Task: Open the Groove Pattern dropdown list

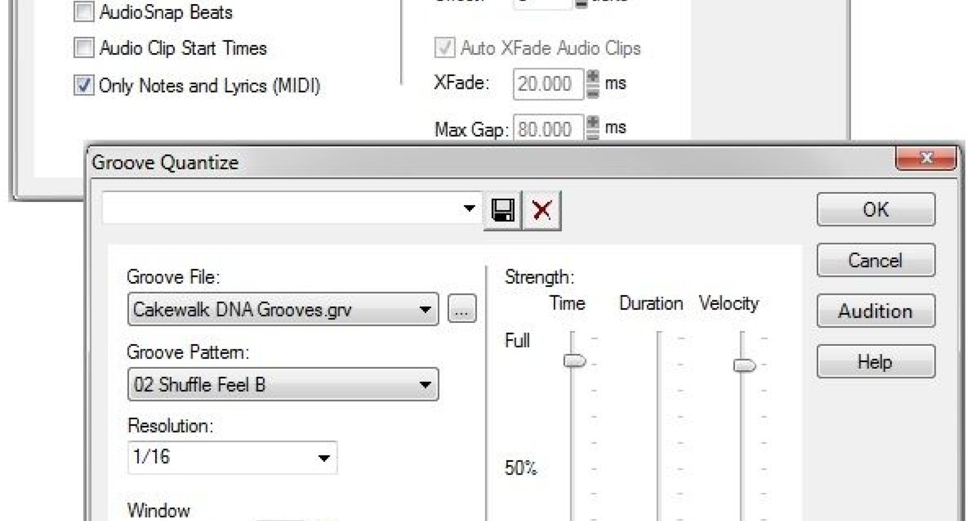Action: click(x=425, y=385)
